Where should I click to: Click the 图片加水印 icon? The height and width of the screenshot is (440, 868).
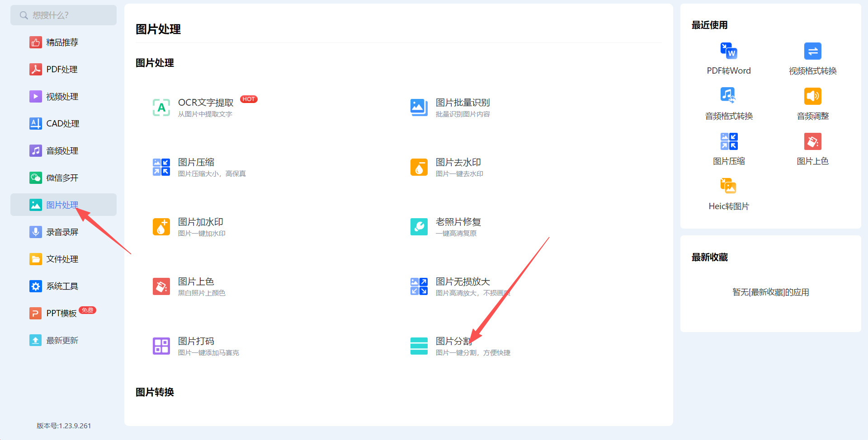click(161, 227)
